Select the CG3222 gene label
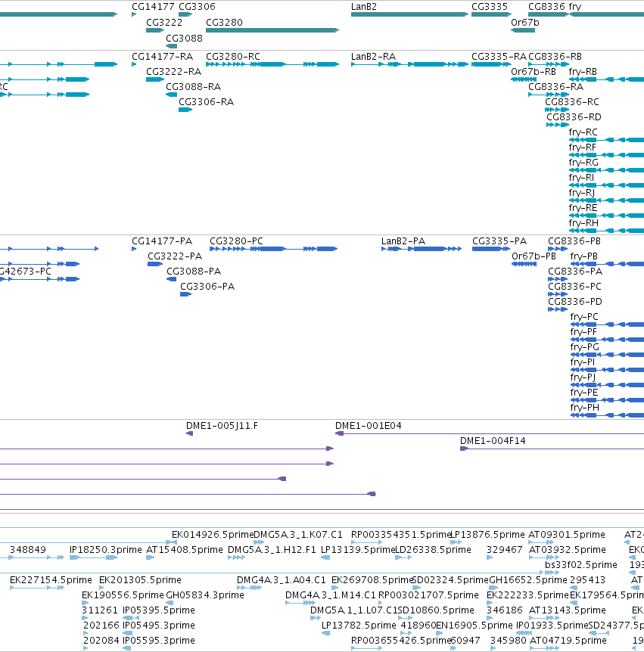 pos(164,23)
